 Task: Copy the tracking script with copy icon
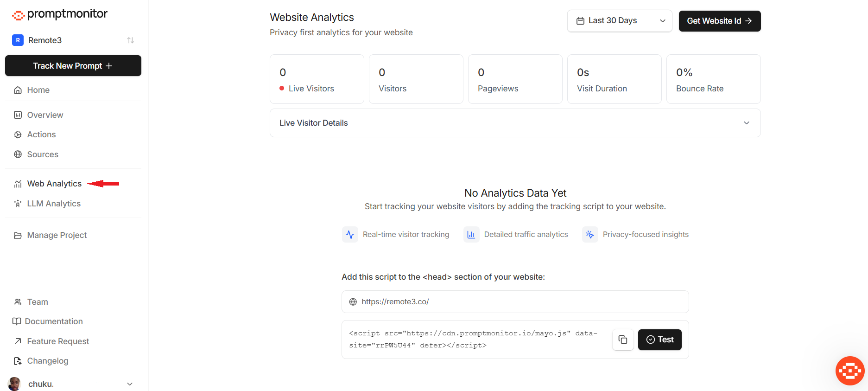pyautogui.click(x=623, y=340)
